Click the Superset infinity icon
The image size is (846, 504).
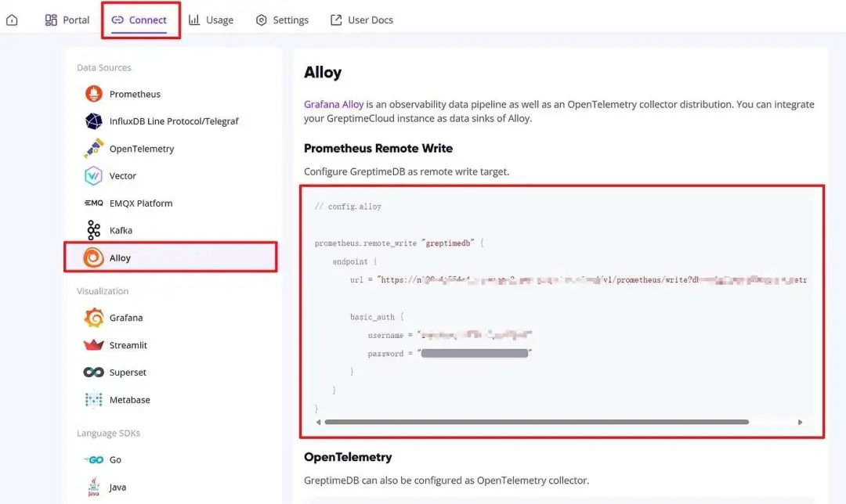point(93,373)
